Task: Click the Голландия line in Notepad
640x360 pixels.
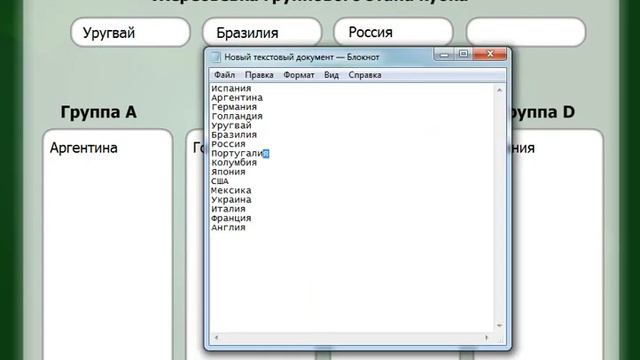Action: pyautogui.click(x=237, y=116)
